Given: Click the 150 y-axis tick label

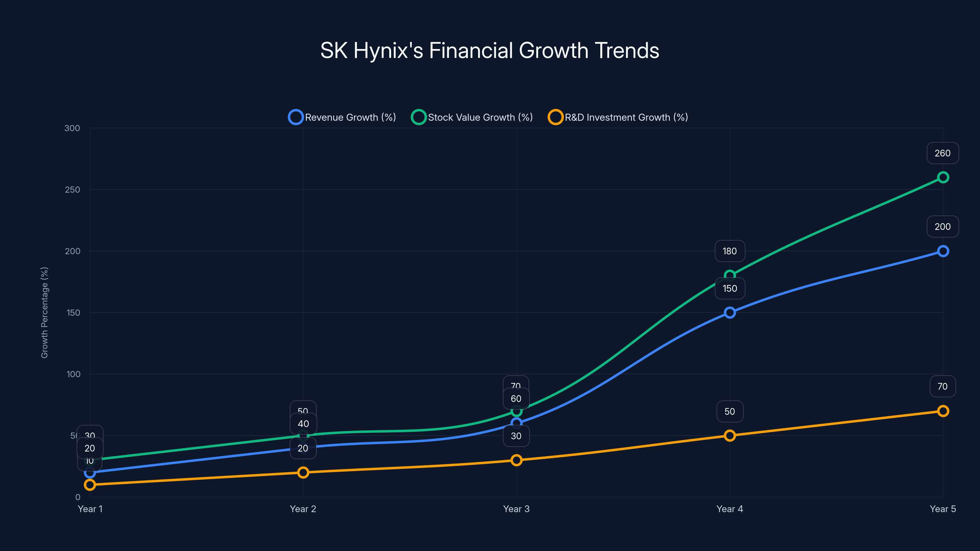Looking at the screenshot, I should 73,313.
